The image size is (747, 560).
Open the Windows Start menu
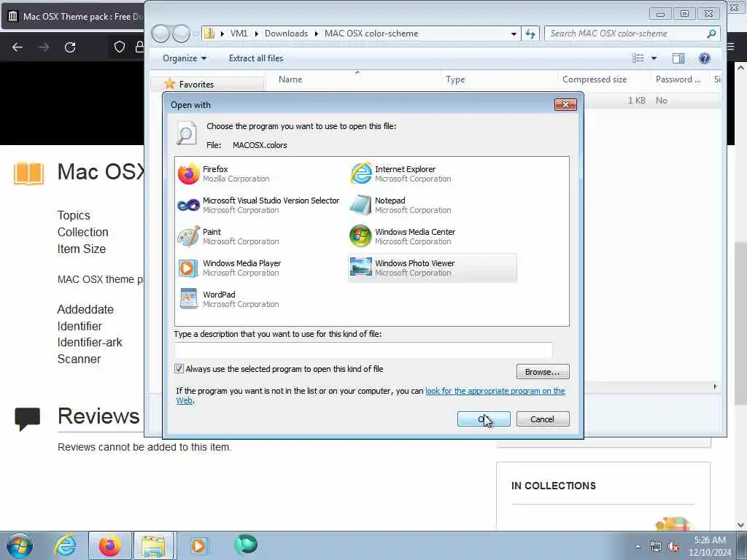point(20,545)
